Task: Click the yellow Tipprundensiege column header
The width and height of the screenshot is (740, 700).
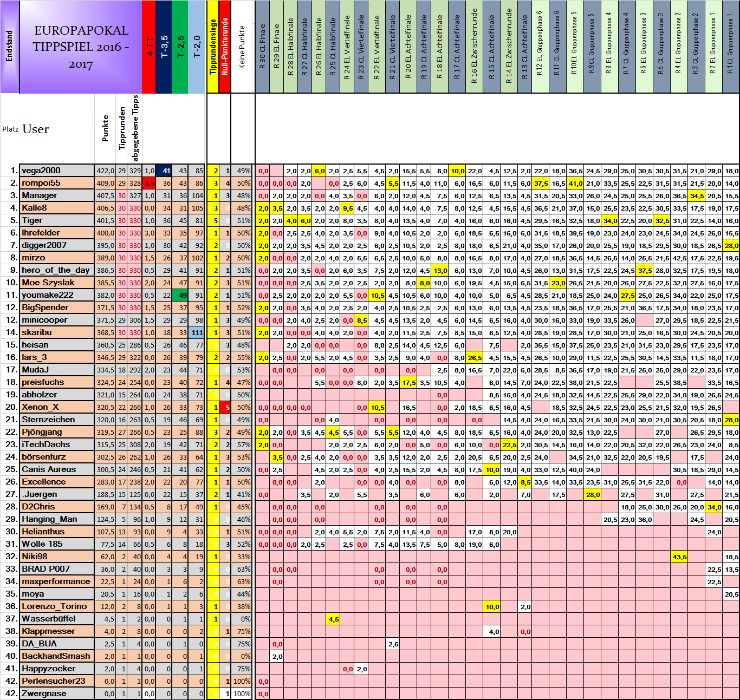Action: [x=213, y=47]
